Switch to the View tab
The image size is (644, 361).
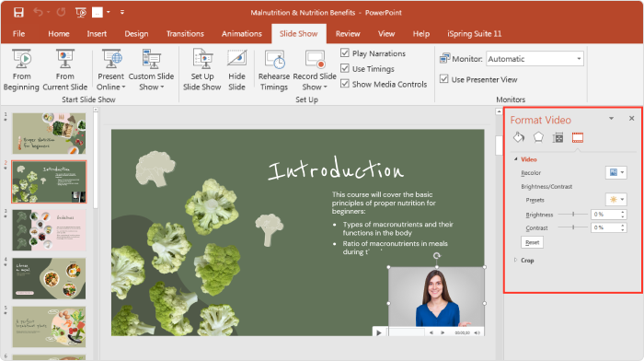[x=386, y=34]
